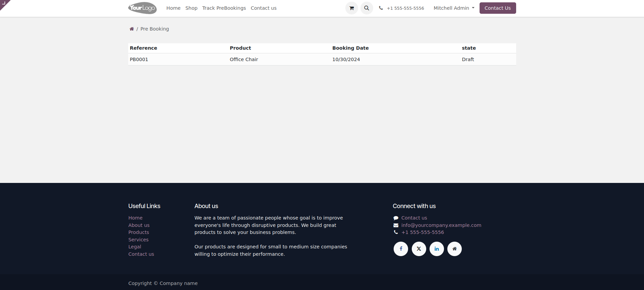The image size is (644, 290).
Task: Open the shopping cart icon
Action: [x=351, y=8]
